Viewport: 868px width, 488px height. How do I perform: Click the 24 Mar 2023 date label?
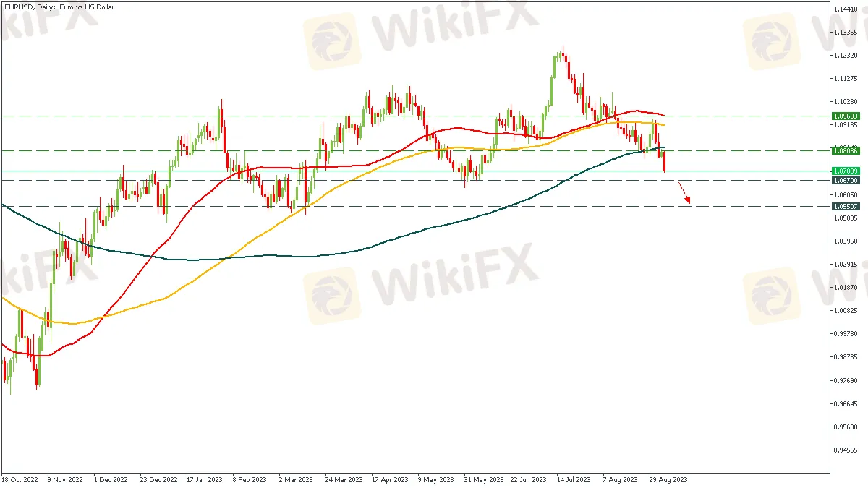(344, 479)
